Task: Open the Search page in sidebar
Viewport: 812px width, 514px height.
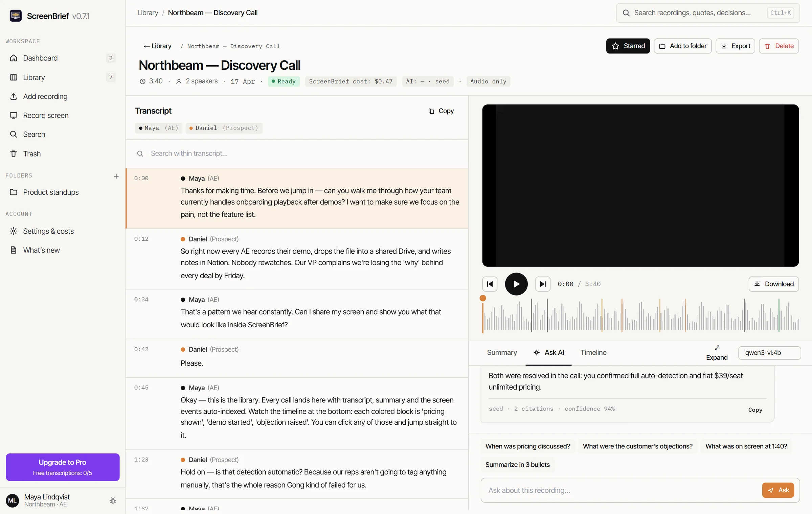Action: pos(63,134)
